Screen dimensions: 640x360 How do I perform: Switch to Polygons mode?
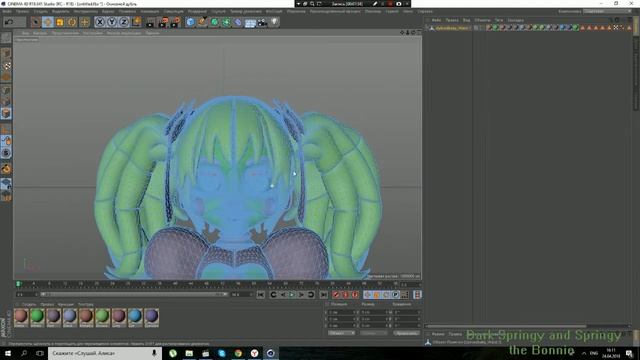point(6,113)
